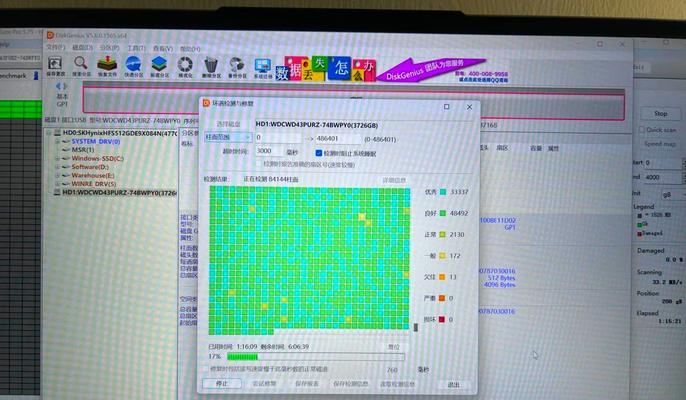Click the Load Detection Info button

point(397,384)
